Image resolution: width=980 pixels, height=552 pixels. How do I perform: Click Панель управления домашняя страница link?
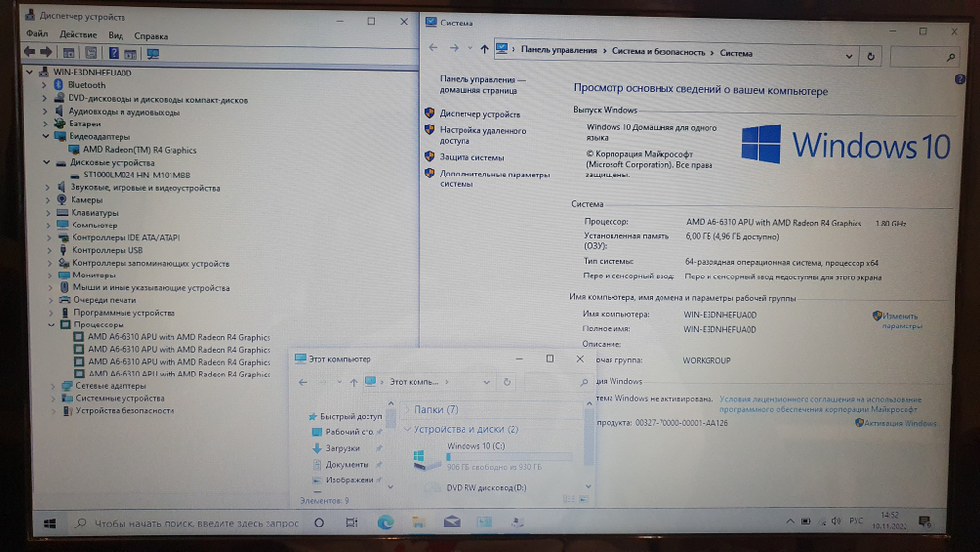point(482,85)
